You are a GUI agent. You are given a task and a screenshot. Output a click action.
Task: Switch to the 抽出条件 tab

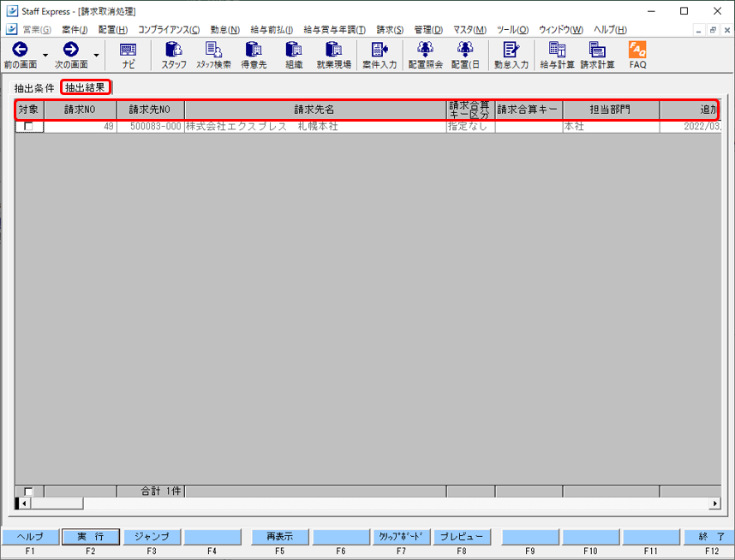coord(34,88)
